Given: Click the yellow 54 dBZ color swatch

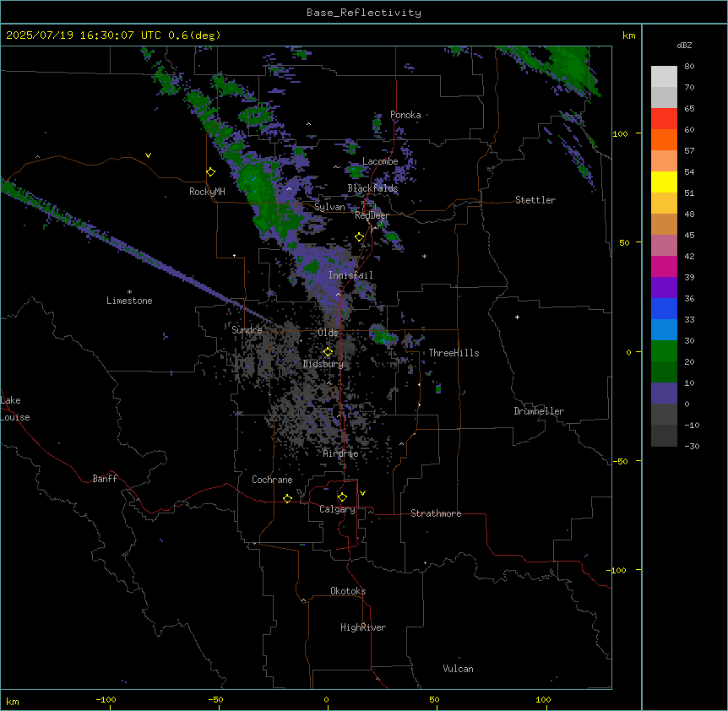Looking at the screenshot, I should pyautogui.click(x=664, y=182).
